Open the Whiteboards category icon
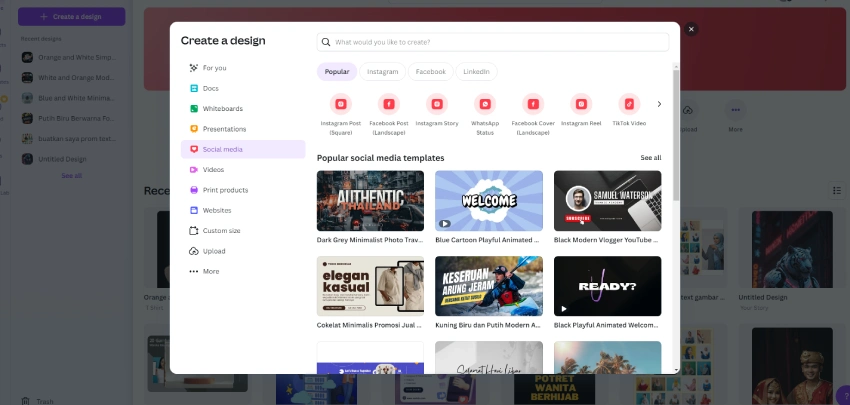Viewport: 850px width, 405px height. [x=194, y=108]
